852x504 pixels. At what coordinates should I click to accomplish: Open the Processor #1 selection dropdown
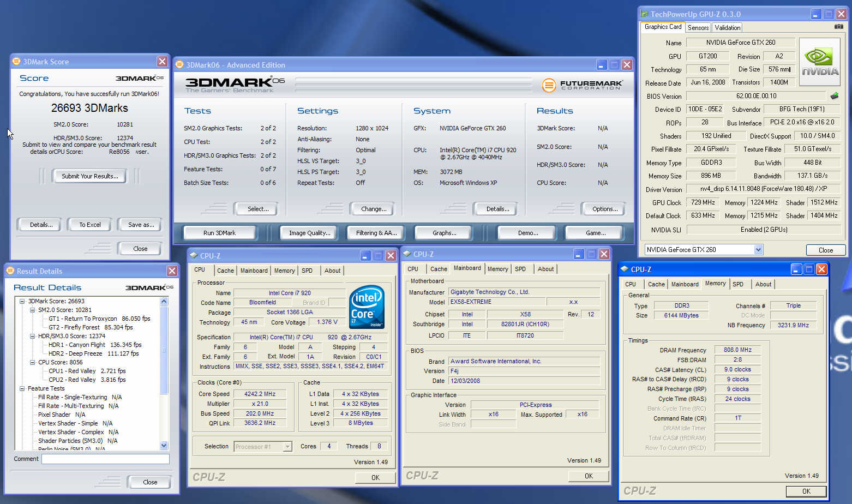[287, 447]
